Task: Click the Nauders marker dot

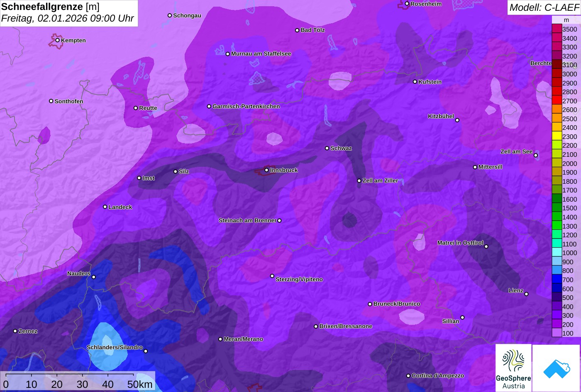Action: (x=94, y=277)
